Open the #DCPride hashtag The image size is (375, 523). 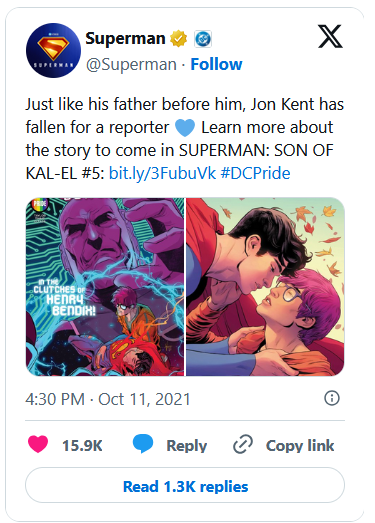[255, 173]
